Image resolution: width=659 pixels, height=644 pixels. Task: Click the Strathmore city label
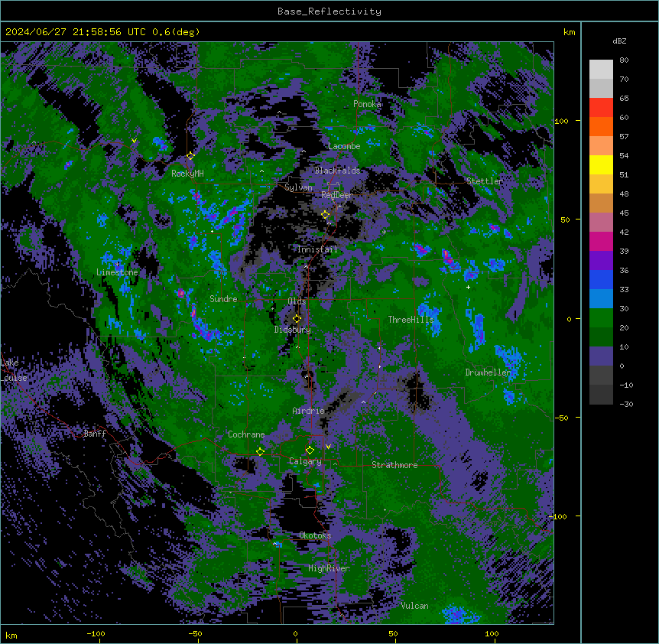tap(394, 465)
